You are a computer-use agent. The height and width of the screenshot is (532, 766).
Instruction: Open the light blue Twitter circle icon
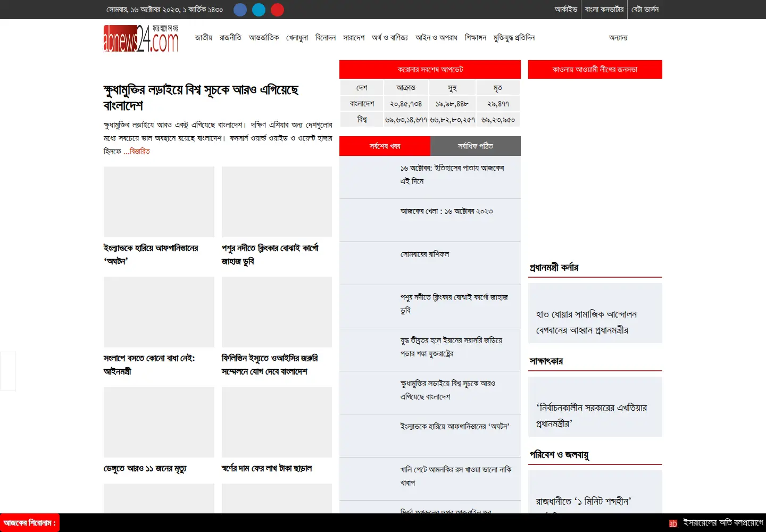pos(259,10)
